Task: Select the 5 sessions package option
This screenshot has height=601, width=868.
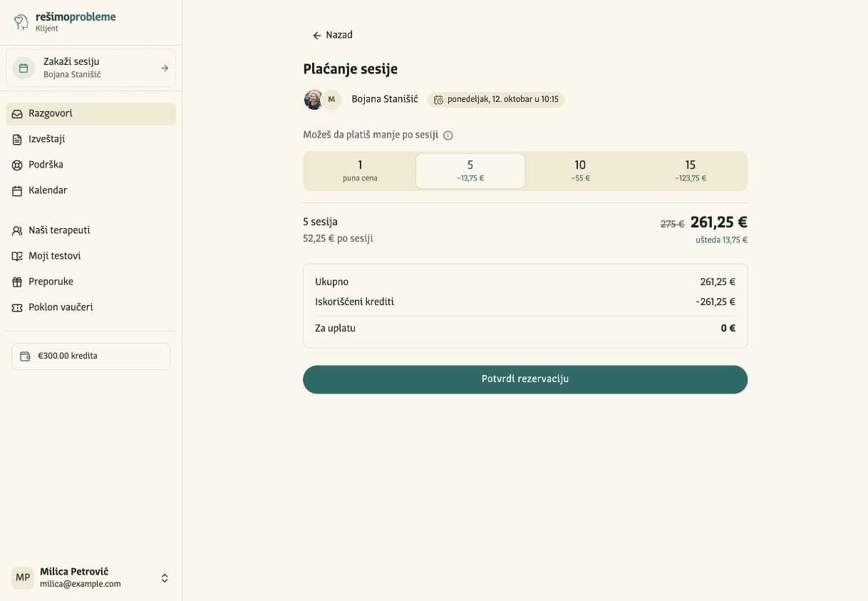Action: click(x=470, y=171)
